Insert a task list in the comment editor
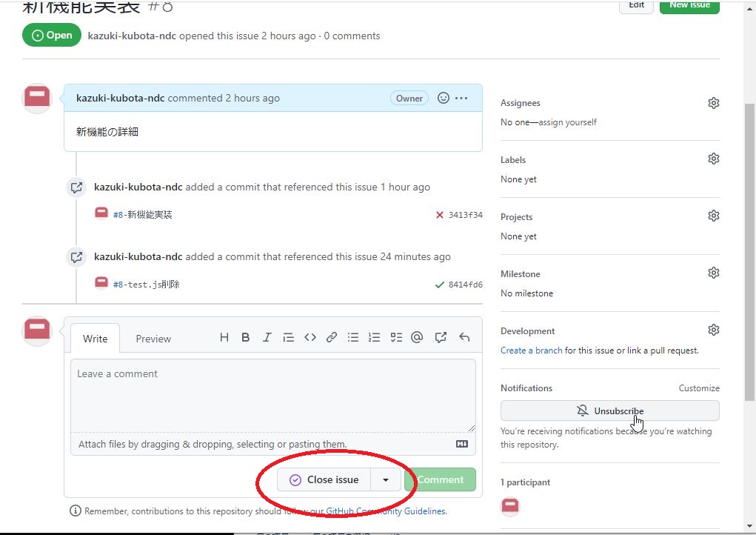Screen dimensions: 756x535 (396, 337)
